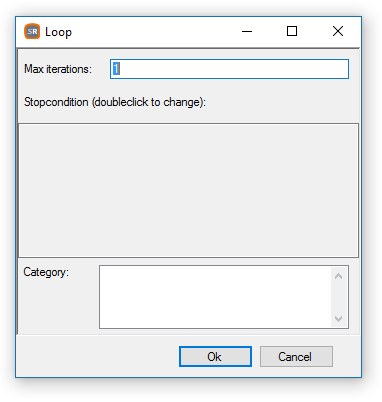Click the blank area left of Ok button

point(98,357)
